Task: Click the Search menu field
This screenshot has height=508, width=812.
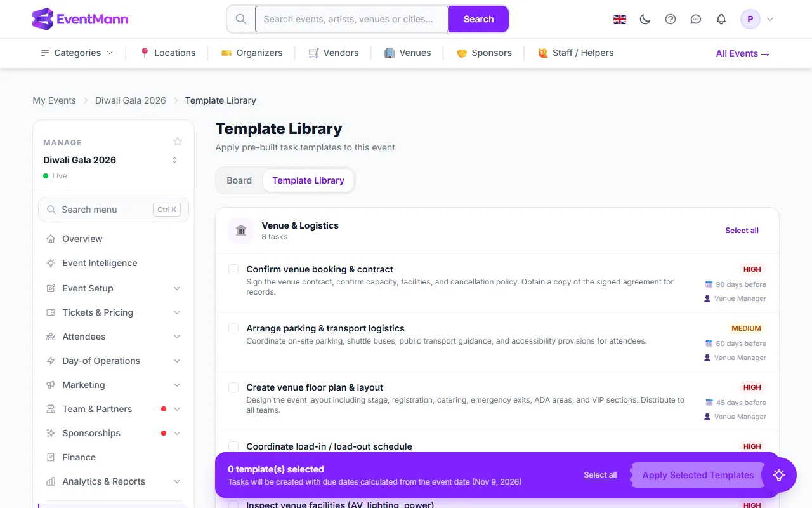Action: point(114,210)
